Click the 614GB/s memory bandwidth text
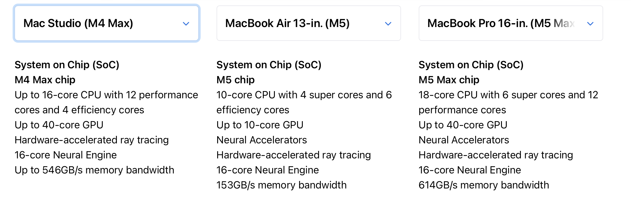Screen dimensions: 644x205 click(x=484, y=185)
